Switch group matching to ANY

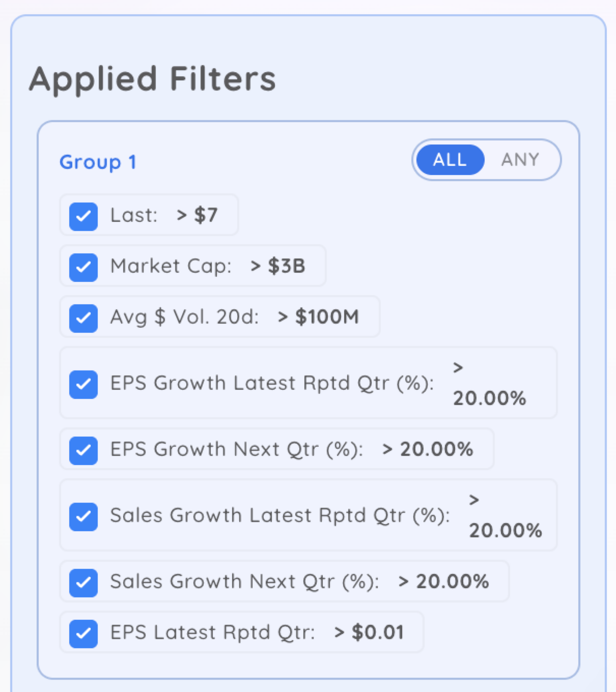coord(520,160)
